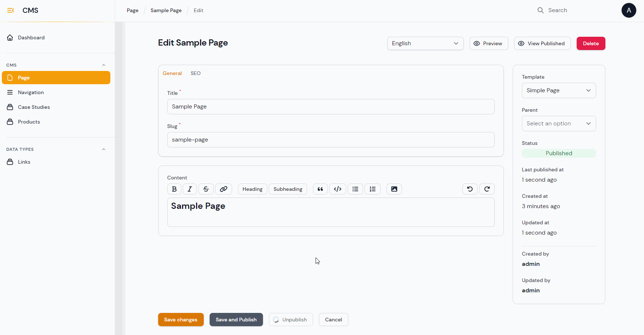Redo the last editor change
This screenshot has width=644, height=335.
coord(487,189)
